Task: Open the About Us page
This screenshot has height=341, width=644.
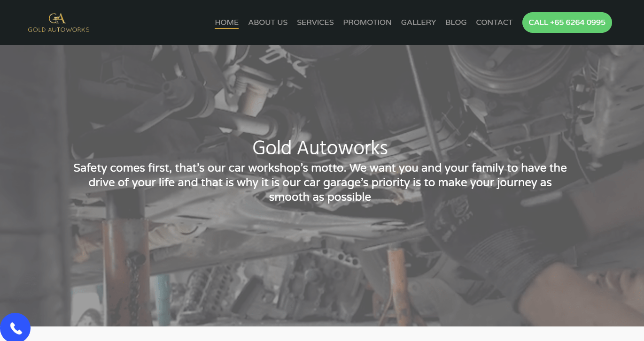Action: click(x=268, y=22)
